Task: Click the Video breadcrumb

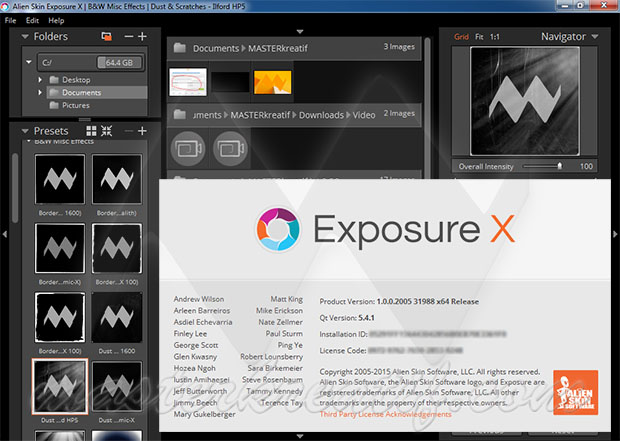Action: [x=364, y=115]
